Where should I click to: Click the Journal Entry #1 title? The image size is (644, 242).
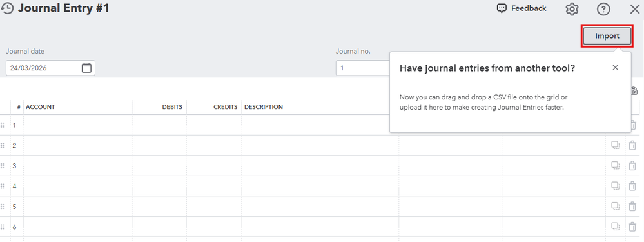[x=64, y=8]
